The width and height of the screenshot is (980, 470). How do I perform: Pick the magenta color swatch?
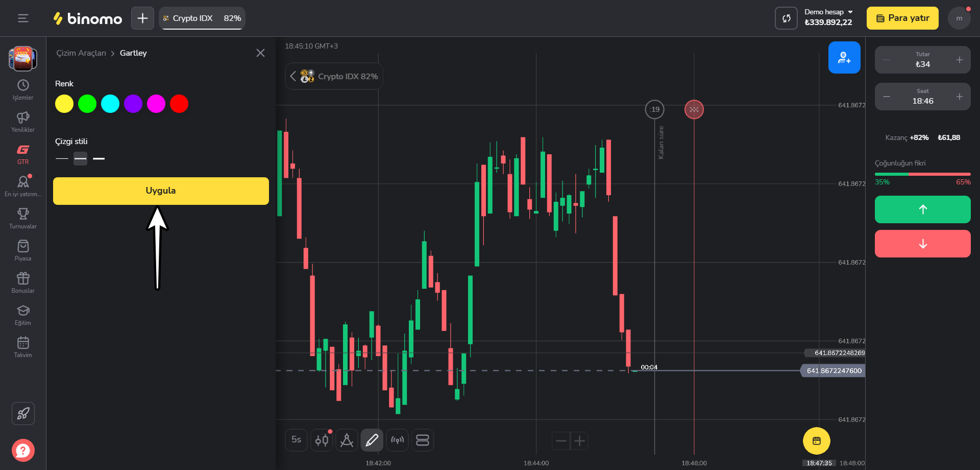[x=156, y=104]
